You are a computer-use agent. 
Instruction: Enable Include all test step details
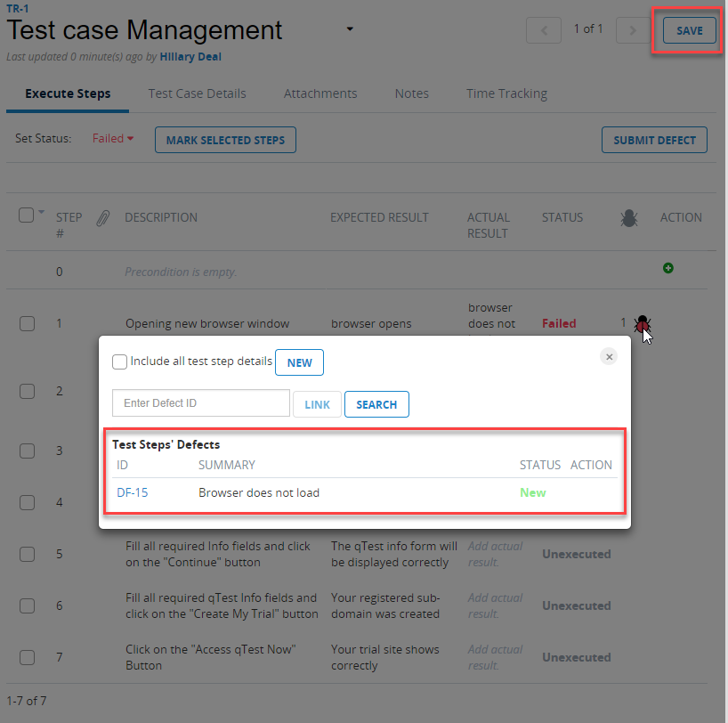(x=119, y=361)
